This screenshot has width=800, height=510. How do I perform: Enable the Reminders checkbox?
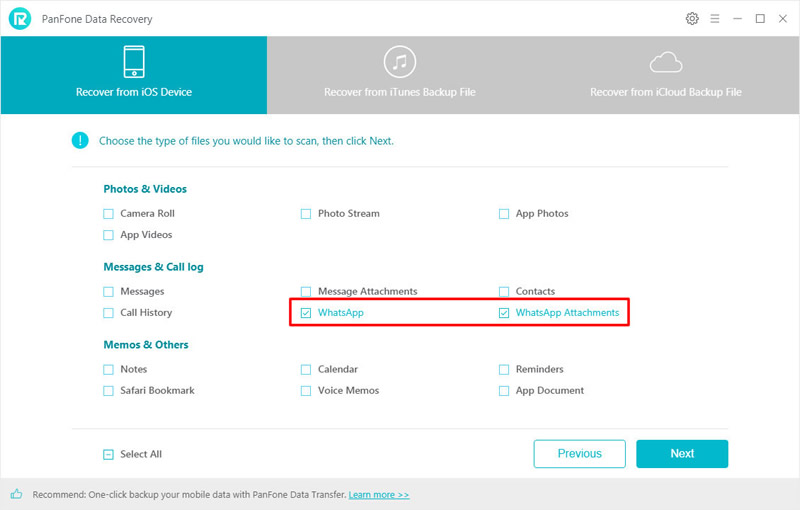pos(504,369)
